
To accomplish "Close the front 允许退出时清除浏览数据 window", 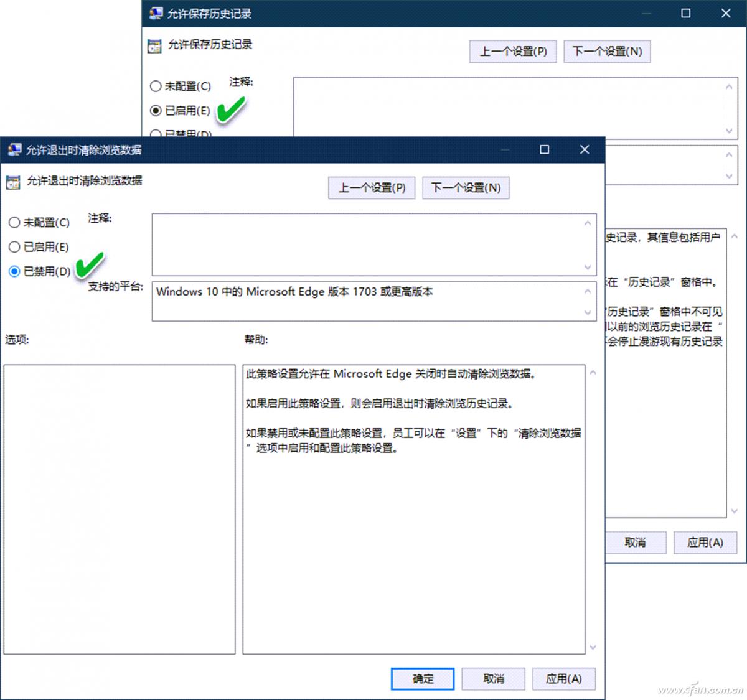I will (584, 149).
